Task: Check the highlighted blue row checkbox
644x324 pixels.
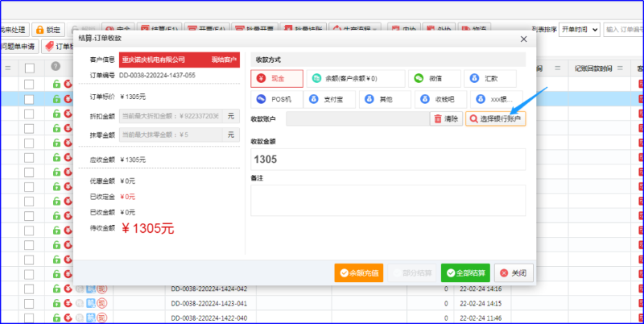Action: tap(30, 98)
